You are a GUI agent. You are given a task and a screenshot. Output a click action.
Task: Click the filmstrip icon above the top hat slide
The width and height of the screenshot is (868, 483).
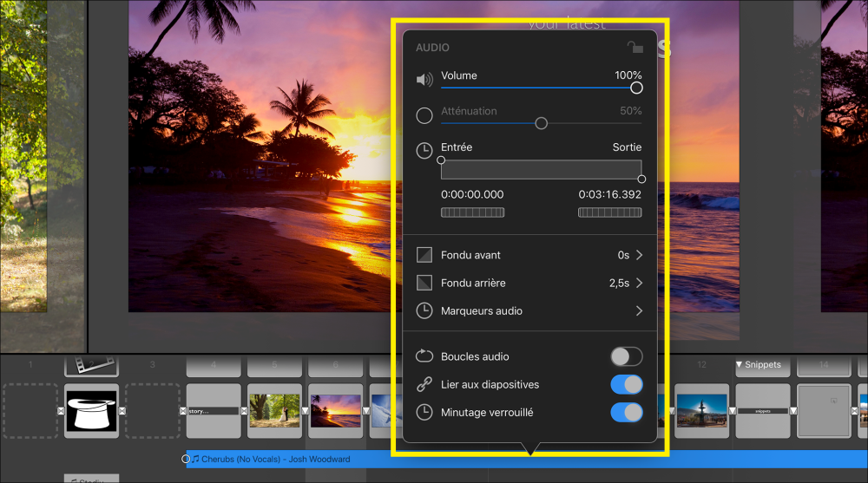click(94, 364)
